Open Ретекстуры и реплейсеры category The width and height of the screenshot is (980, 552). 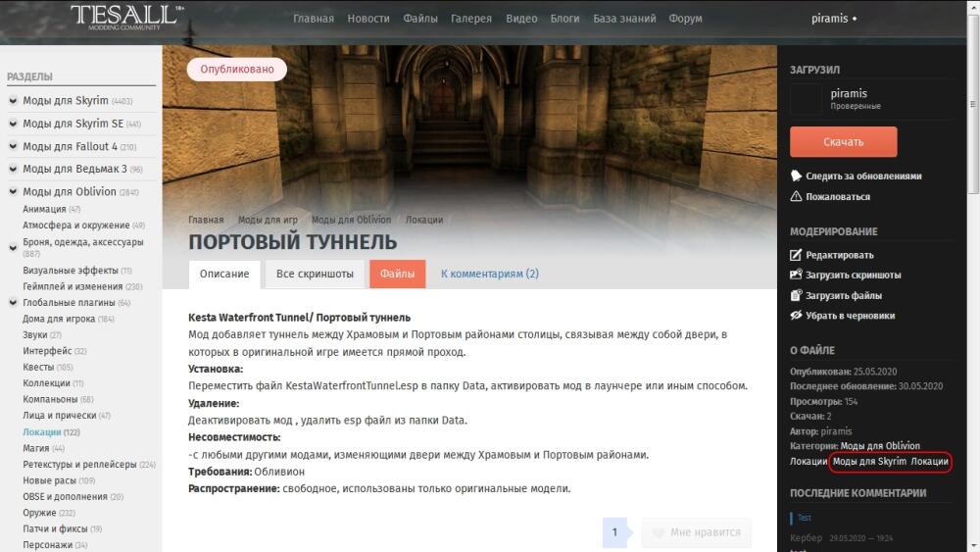coord(79,464)
